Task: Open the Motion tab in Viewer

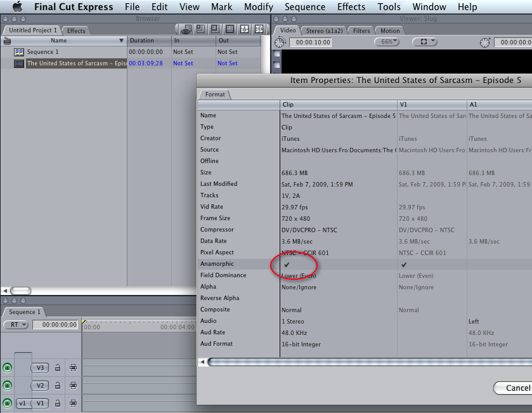Action: click(x=390, y=30)
